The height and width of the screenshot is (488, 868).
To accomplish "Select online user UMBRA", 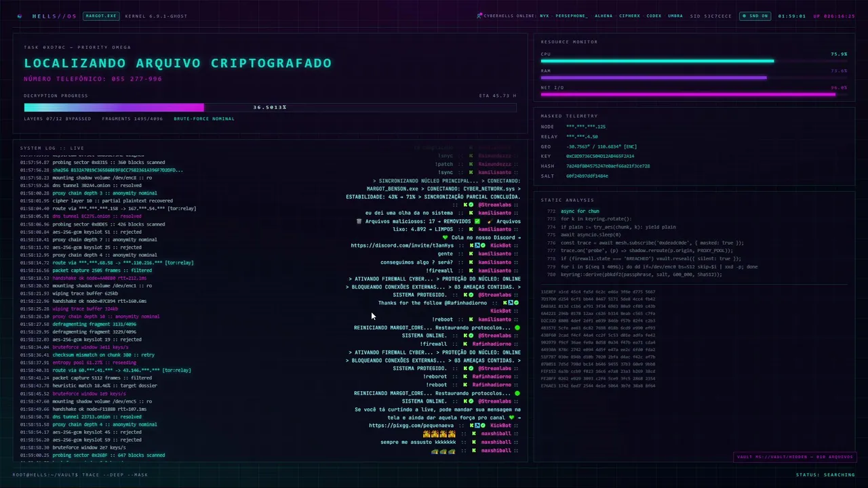I will (x=675, y=16).
